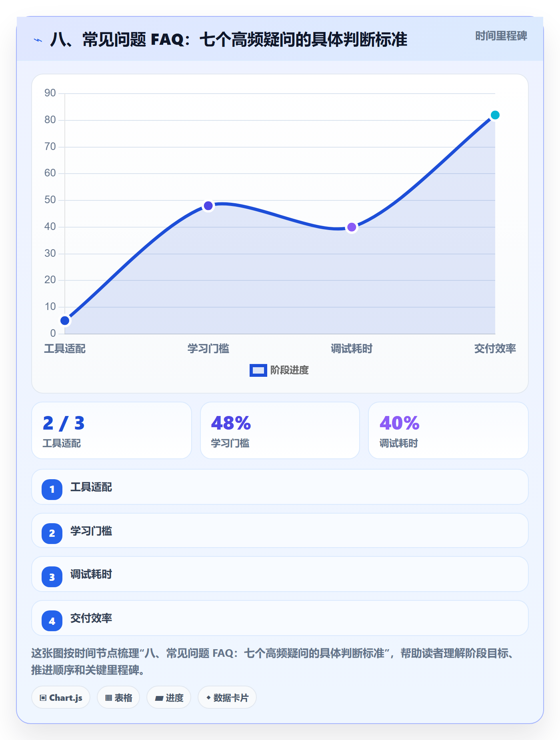Select the 2 / 3 工具适配 stat card

(112, 430)
